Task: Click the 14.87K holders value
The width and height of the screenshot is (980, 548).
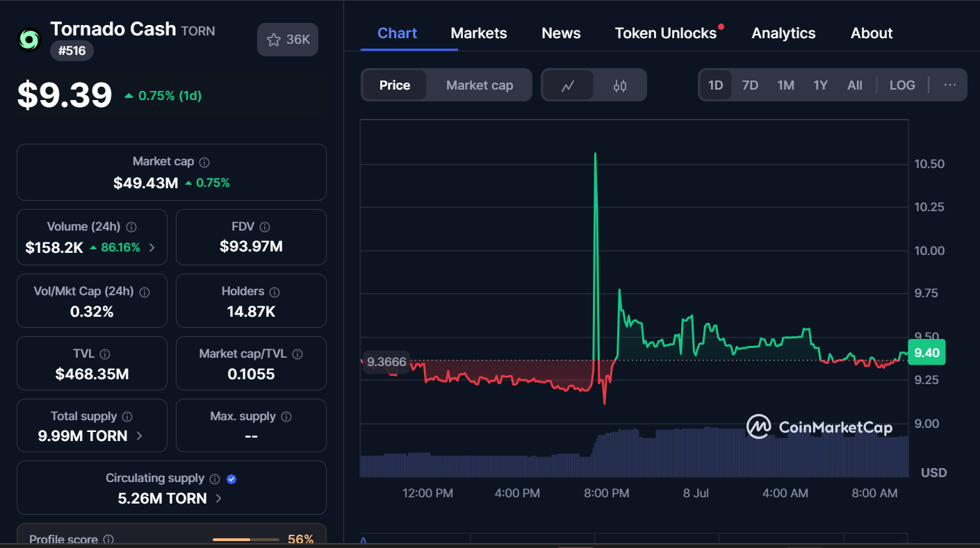Action: (x=251, y=312)
